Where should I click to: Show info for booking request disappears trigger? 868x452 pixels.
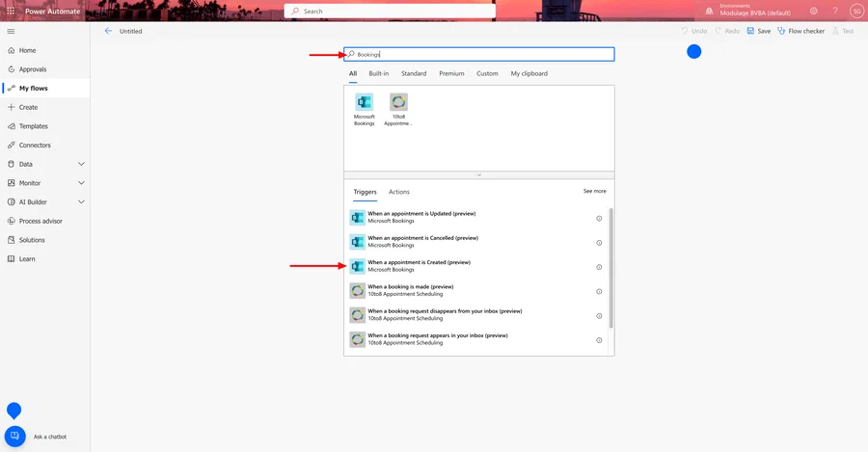pyautogui.click(x=599, y=316)
